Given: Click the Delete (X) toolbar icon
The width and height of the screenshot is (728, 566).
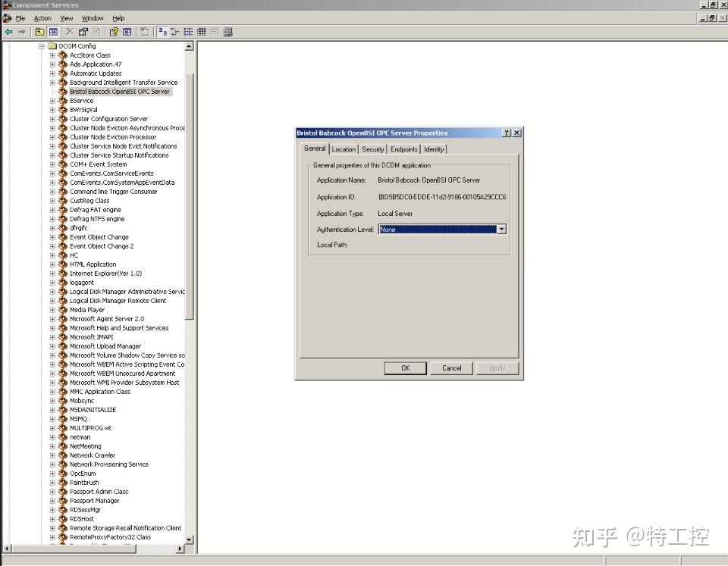Looking at the screenshot, I should [x=68, y=32].
